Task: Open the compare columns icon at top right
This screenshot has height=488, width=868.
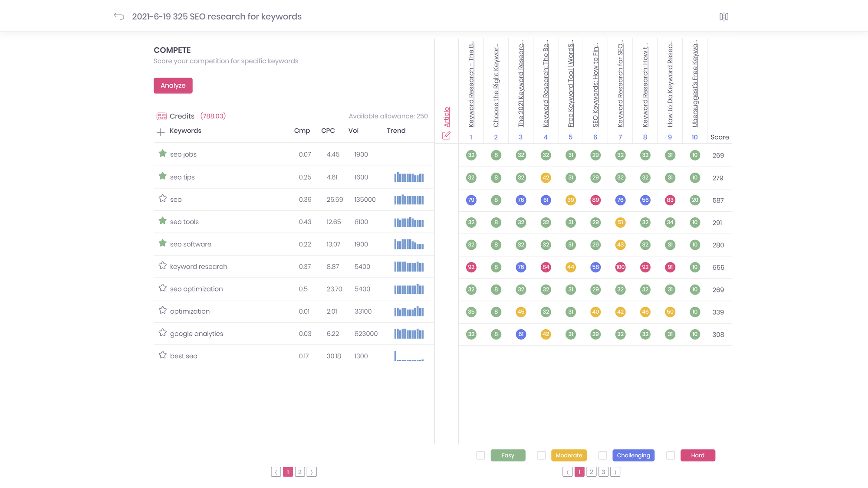Action: (x=724, y=16)
